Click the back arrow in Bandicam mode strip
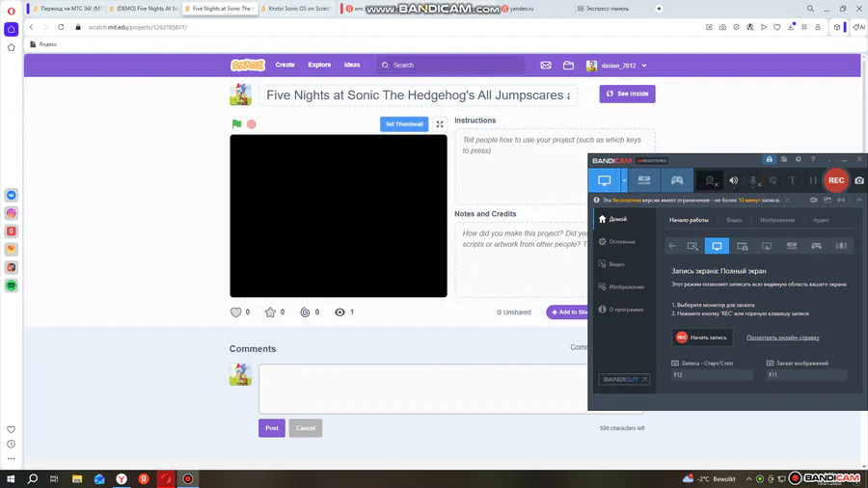Image resolution: width=868 pixels, height=488 pixels. pyautogui.click(x=672, y=246)
